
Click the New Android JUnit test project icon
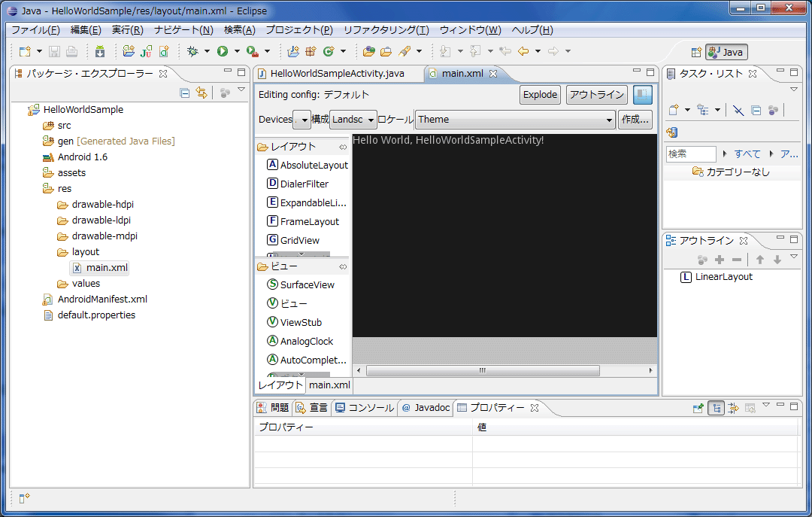[146, 51]
